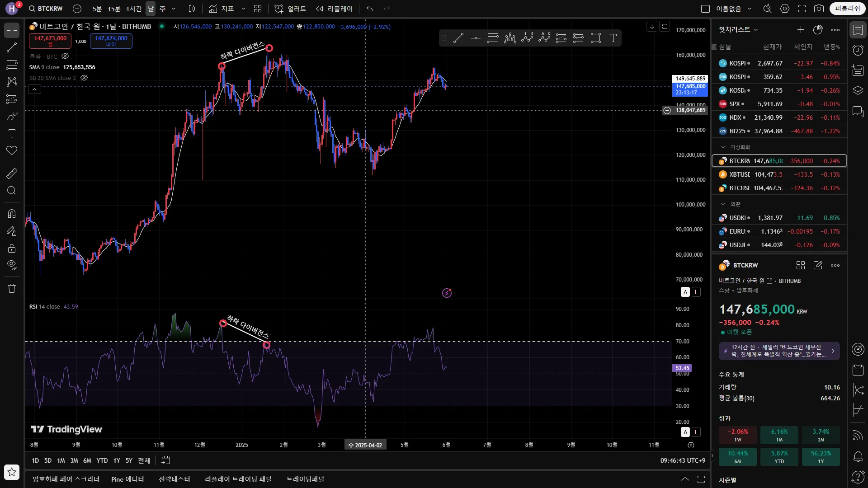Screen dimensions: 868x488
Task: Click the zoom in magnifier tool
Action: [12, 191]
